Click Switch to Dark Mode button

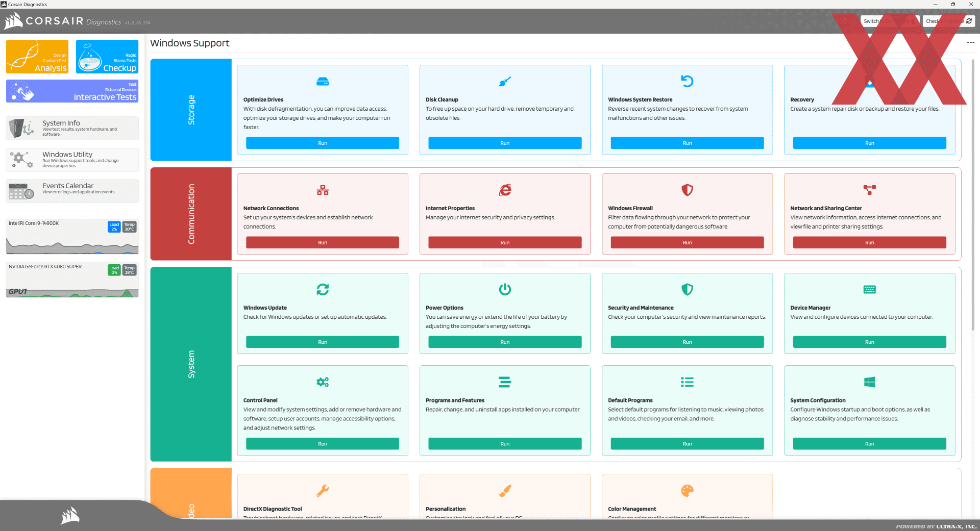click(x=890, y=21)
